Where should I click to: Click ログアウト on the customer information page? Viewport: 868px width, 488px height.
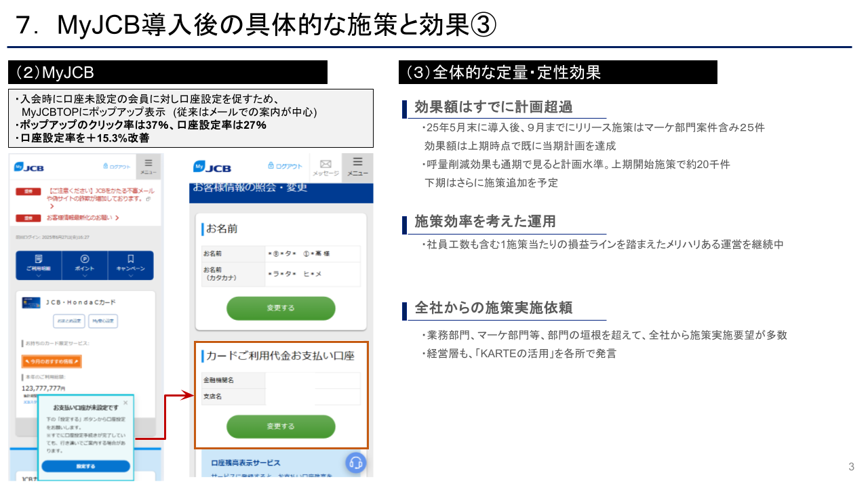[285, 166]
